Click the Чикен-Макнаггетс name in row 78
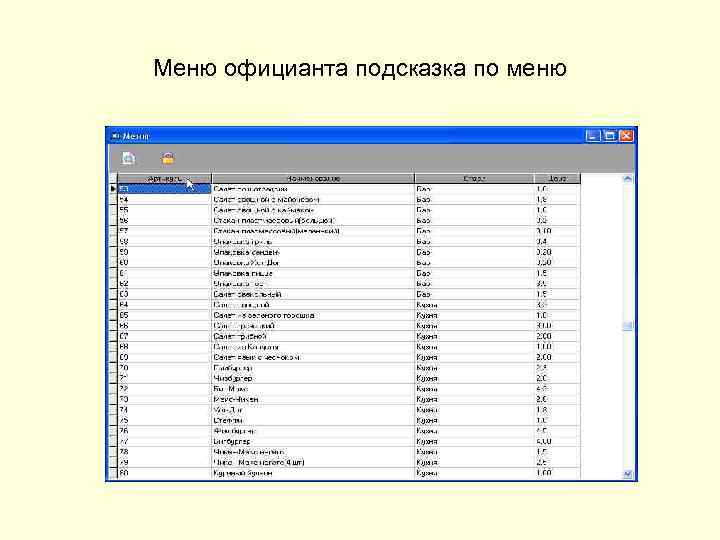720x540 pixels. (x=249, y=452)
